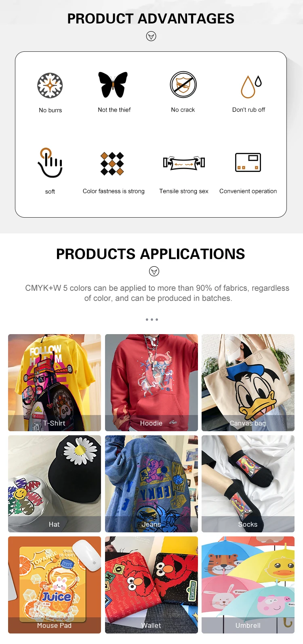The width and height of the screenshot is (303, 644).
Task: Open the T-Shirt application image
Action: [55, 383]
